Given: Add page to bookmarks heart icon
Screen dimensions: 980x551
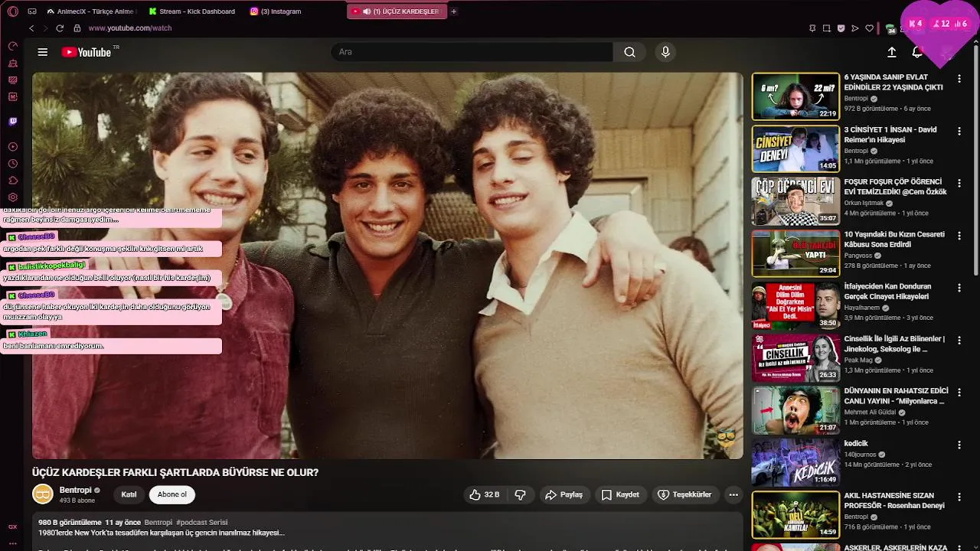Looking at the screenshot, I should (x=869, y=28).
